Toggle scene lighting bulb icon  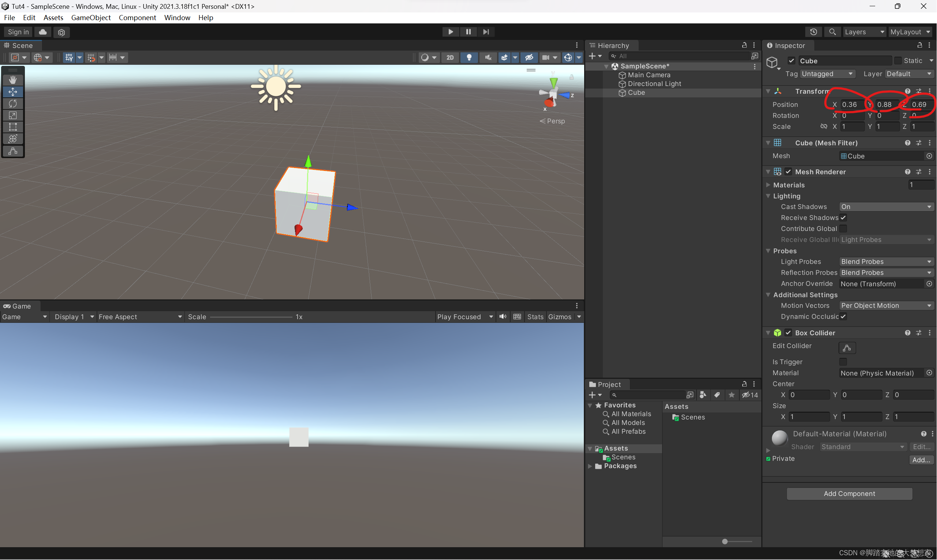(x=469, y=57)
